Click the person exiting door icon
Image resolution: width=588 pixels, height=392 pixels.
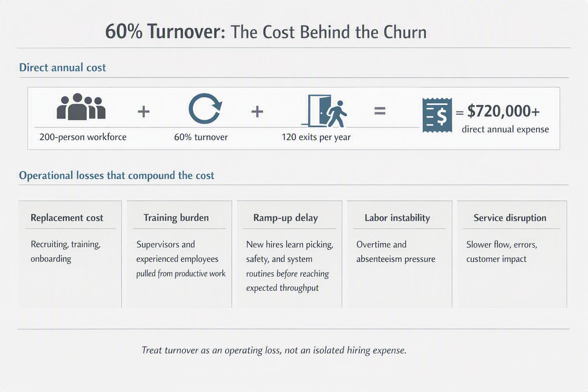point(324,111)
